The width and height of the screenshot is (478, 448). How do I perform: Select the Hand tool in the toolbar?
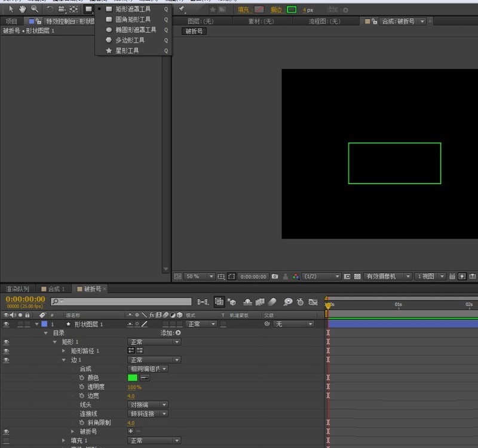coord(22,9)
